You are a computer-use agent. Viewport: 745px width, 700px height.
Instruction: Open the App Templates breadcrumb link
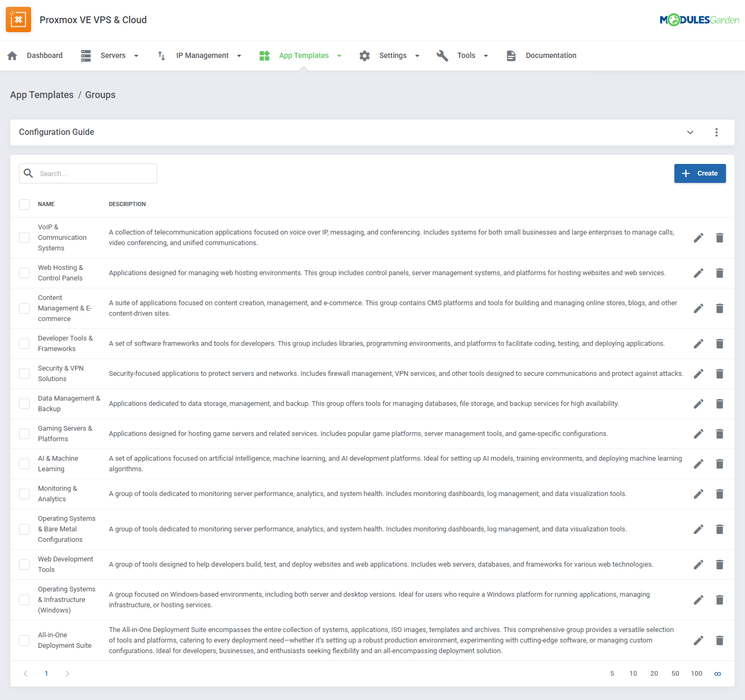(42, 95)
